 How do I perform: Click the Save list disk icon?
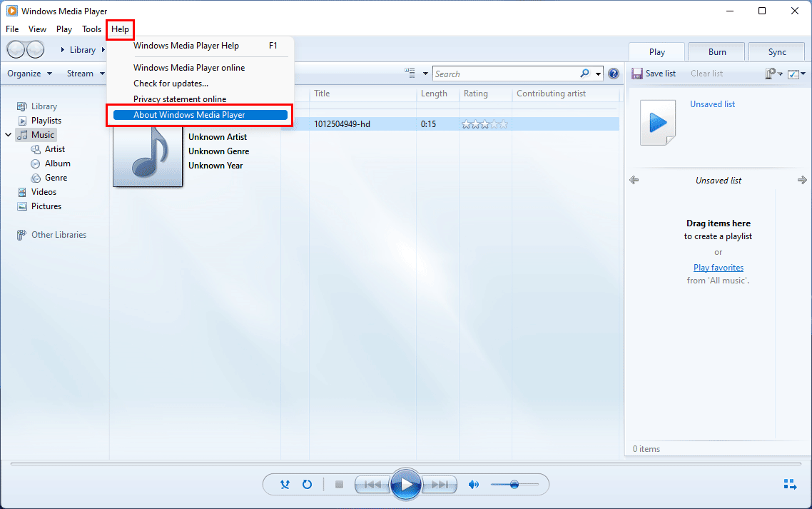pyautogui.click(x=637, y=74)
